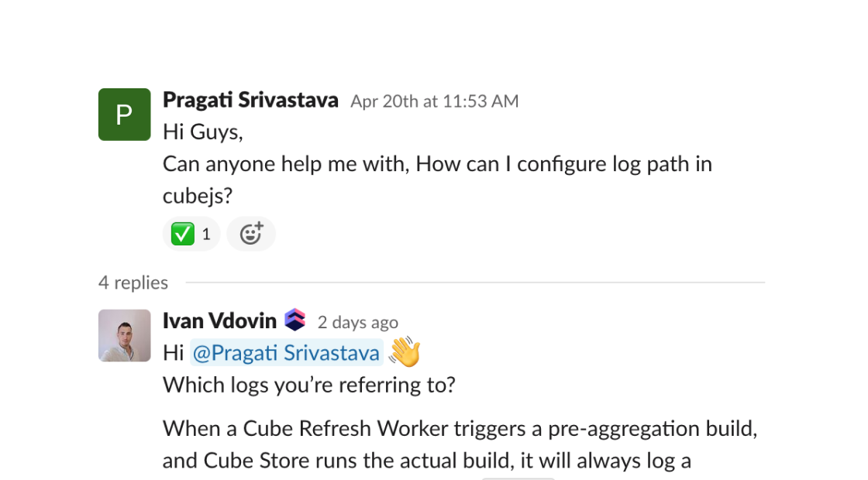Open the Apr 20th timestamp permalink
This screenshot has height=480, width=868.
pyautogui.click(x=433, y=101)
